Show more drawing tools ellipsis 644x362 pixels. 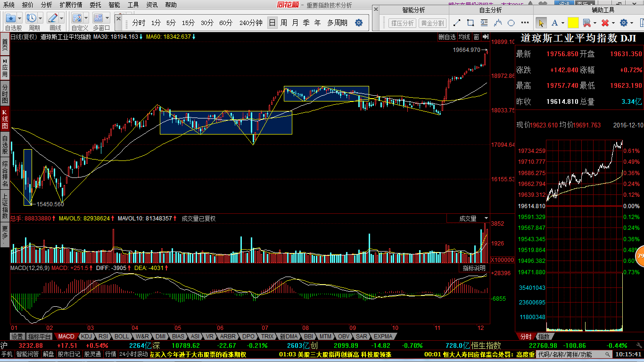pyautogui.click(x=525, y=23)
